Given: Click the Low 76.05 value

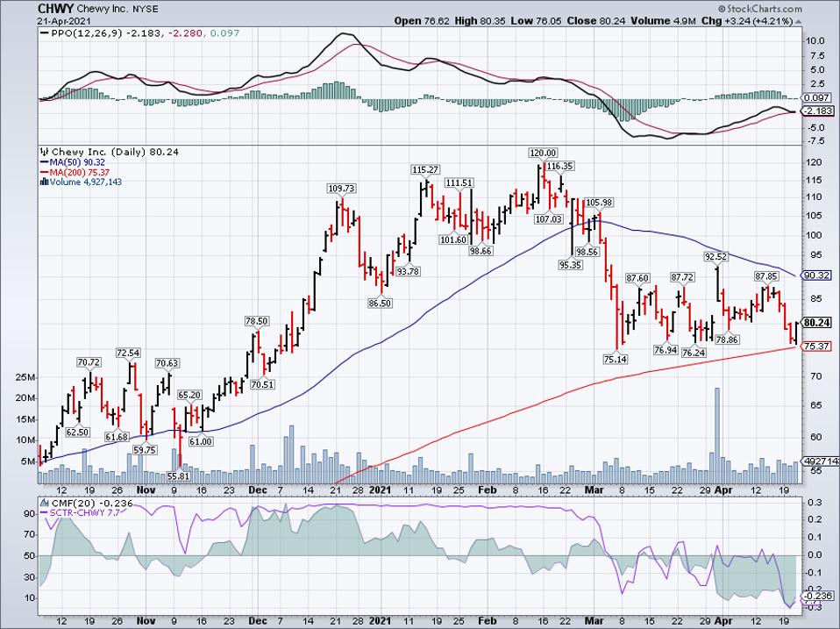Looking at the screenshot, I should (x=536, y=21).
